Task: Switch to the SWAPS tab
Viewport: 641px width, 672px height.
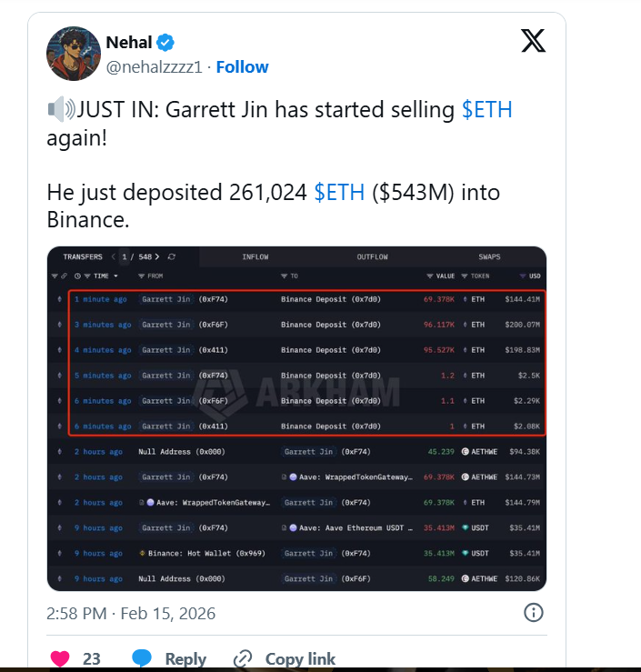Action: [x=489, y=257]
